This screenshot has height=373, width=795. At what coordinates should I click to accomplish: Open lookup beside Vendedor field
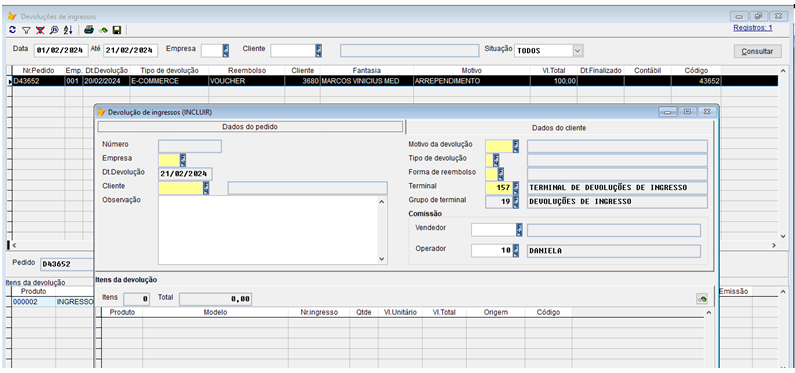(x=519, y=230)
